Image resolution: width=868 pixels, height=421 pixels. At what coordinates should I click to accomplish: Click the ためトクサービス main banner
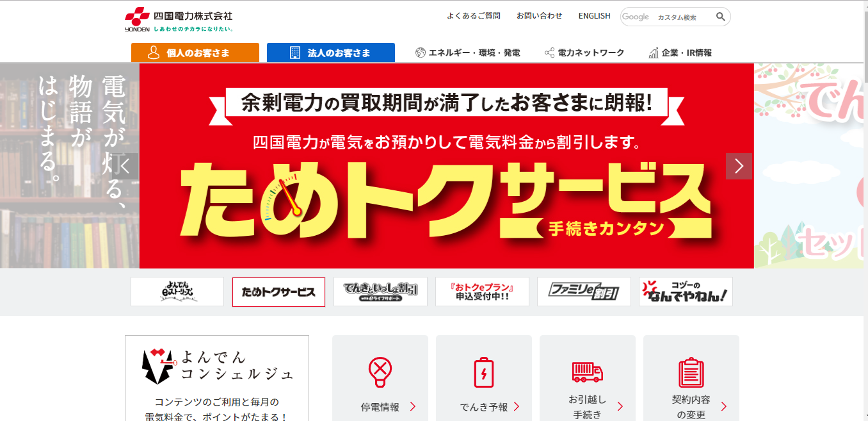click(446, 165)
